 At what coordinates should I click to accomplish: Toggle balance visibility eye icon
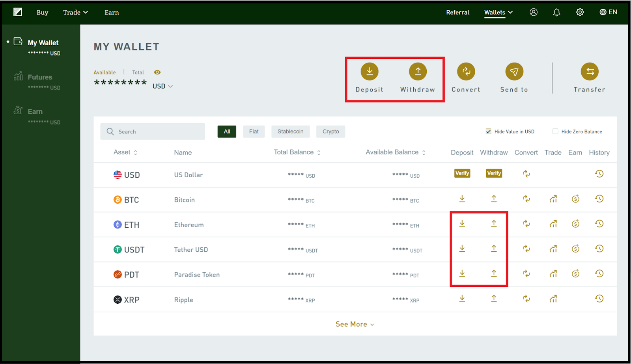point(157,72)
